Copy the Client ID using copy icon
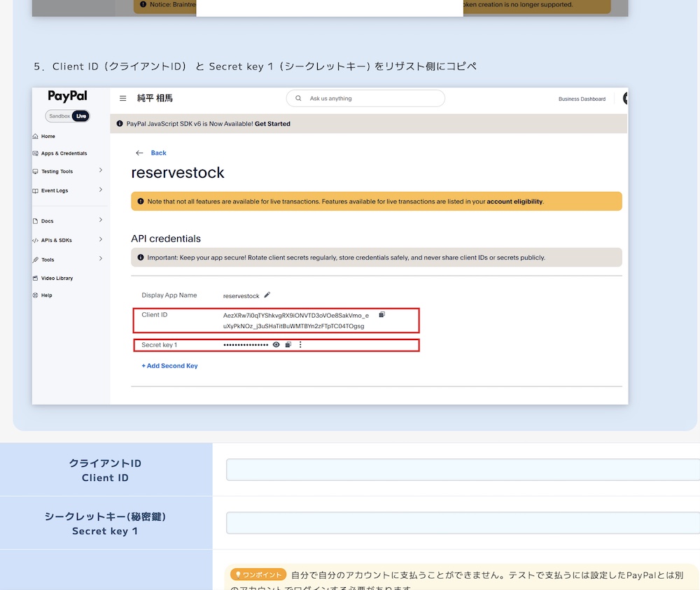 click(381, 315)
